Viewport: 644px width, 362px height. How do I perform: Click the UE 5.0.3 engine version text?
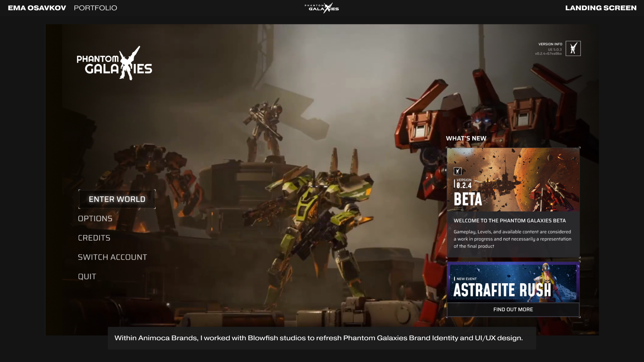coord(555,50)
